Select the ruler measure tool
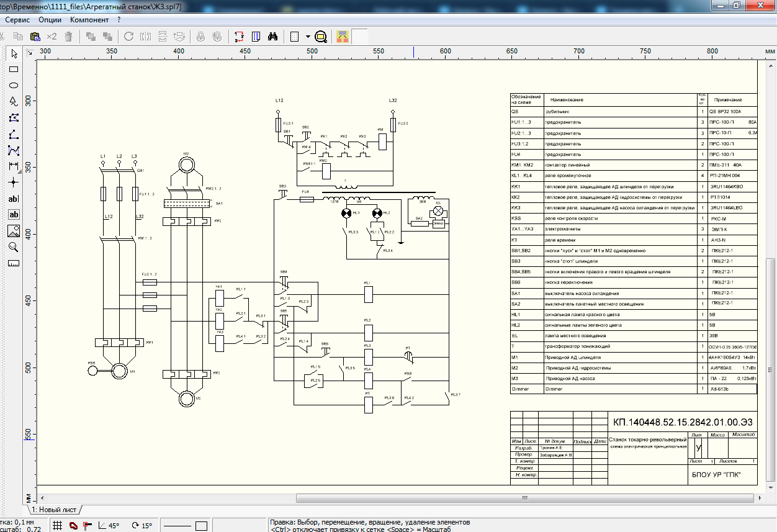This screenshot has height=532, width=777. [13, 263]
